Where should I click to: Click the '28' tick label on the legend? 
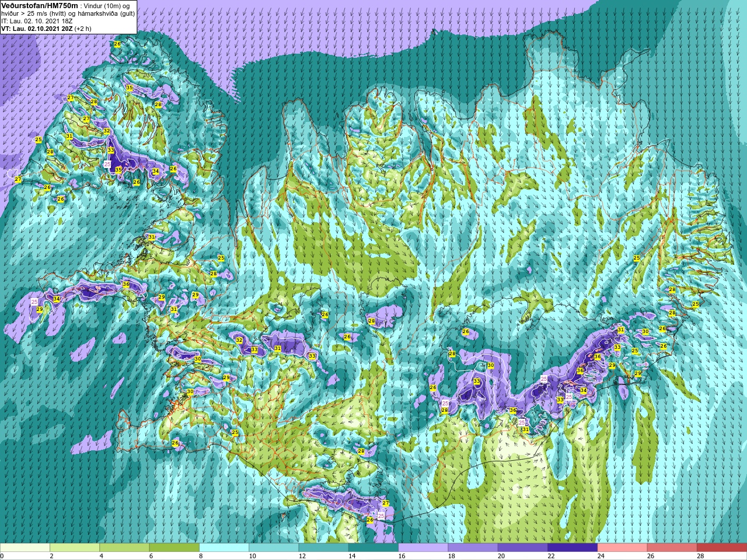[700, 556]
